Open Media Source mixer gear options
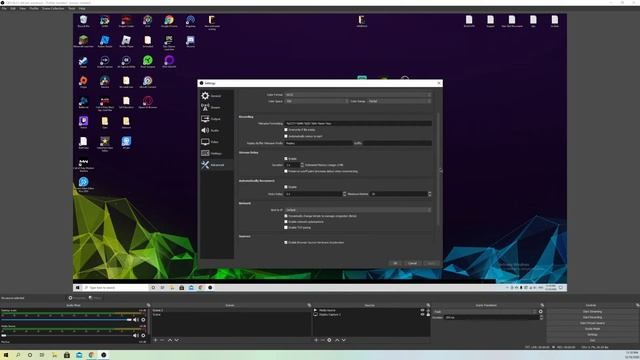 coord(143,336)
